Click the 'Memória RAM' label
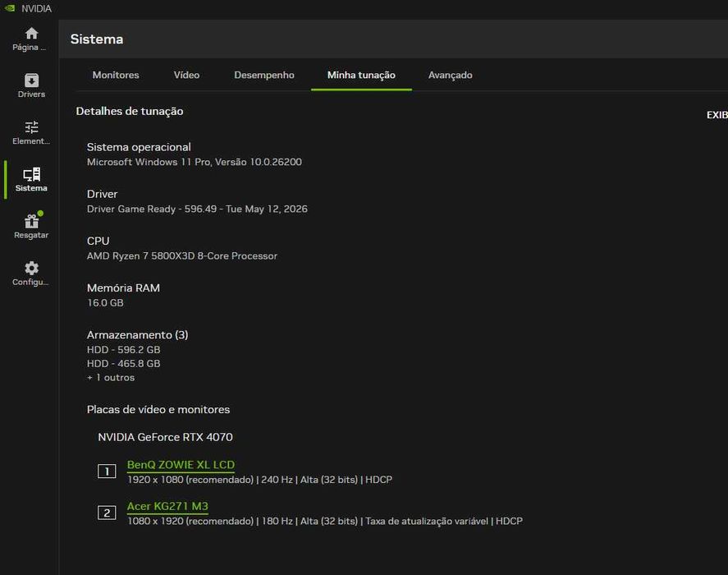Image resolution: width=728 pixels, height=575 pixels. point(123,287)
